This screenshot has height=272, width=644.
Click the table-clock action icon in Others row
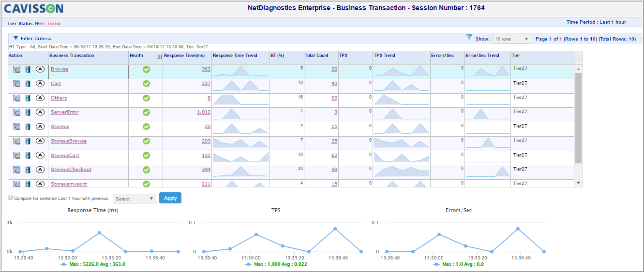[17, 99]
